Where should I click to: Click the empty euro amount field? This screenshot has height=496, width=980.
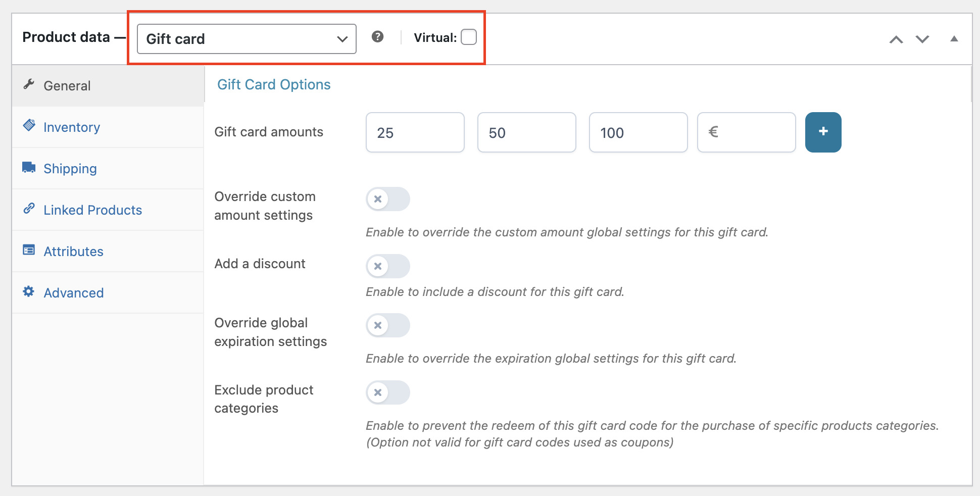(x=746, y=132)
